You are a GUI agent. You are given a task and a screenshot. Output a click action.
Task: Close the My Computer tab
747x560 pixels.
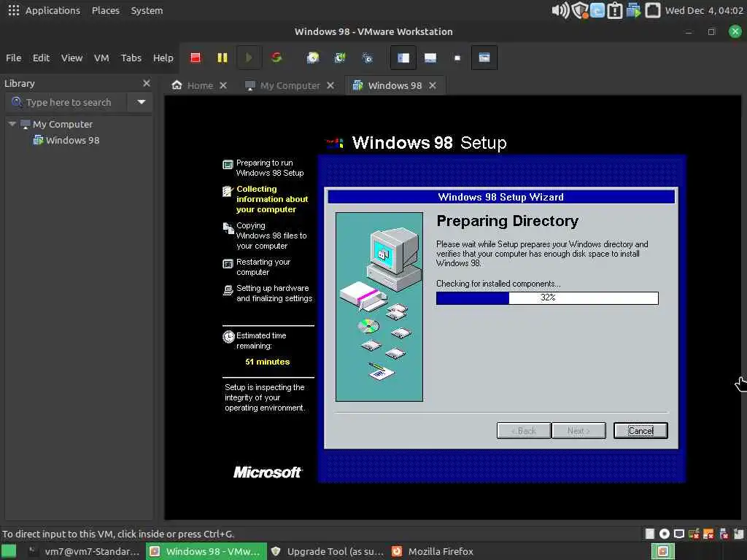pyautogui.click(x=330, y=86)
